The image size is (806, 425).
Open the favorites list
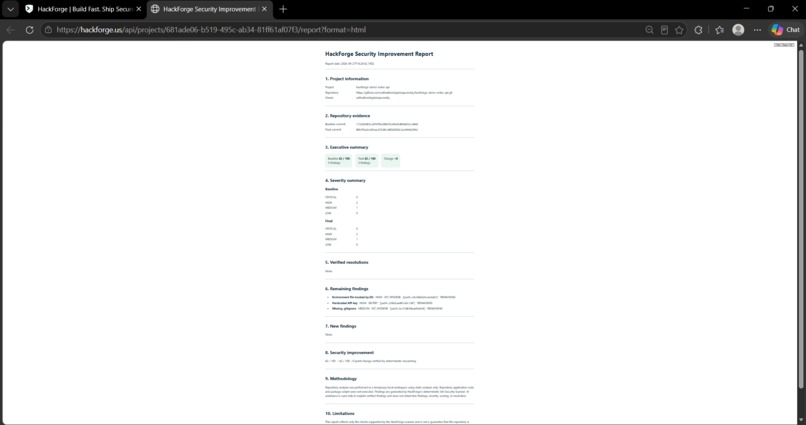coord(719,30)
